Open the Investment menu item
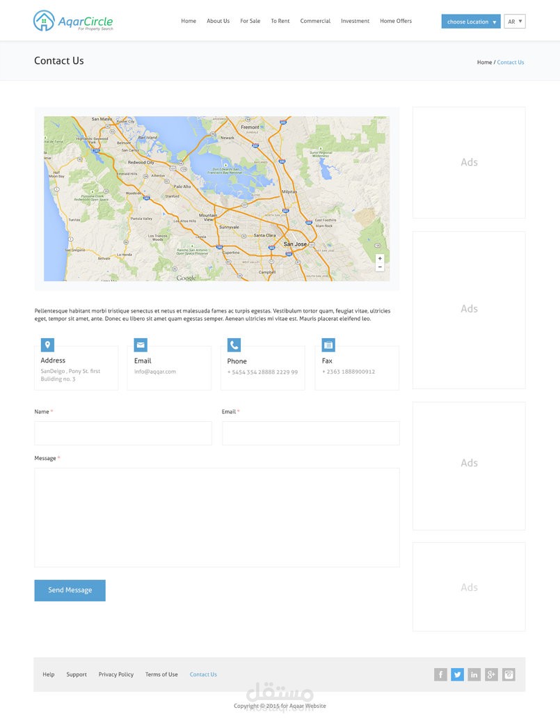The image size is (560, 728). point(355,21)
